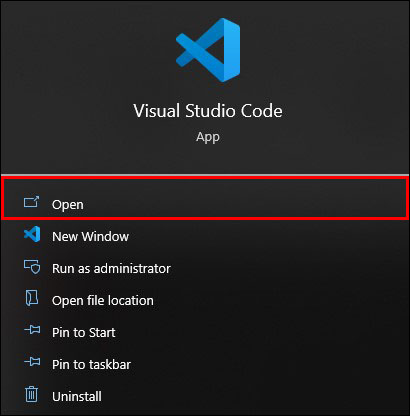
Task: Click the Open entry icon
Action: [32, 202]
